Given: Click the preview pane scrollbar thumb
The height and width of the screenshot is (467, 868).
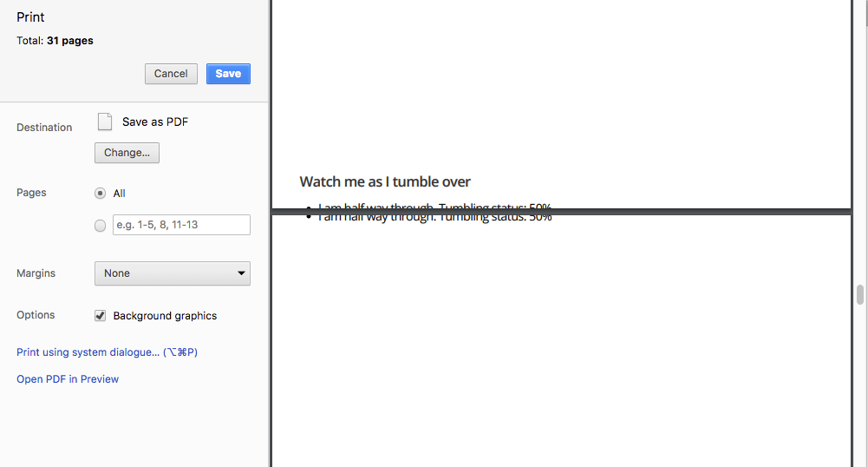Looking at the screenshot, I should tap(860, 295).
